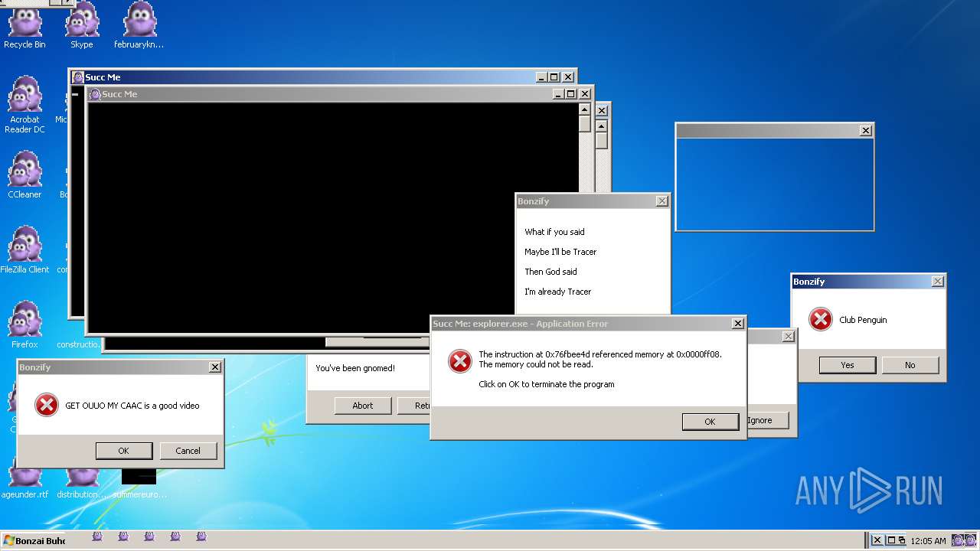
Task: Select the 'I'm already Tracer' text line
Action: (x=557, y=292)
